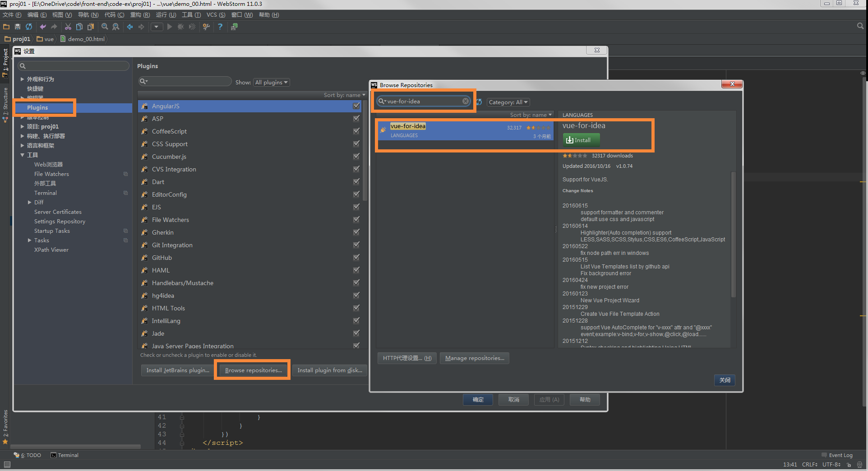
Task: Uncheck the CoffeeScript plugin checkbox
Action: point(356,131)
